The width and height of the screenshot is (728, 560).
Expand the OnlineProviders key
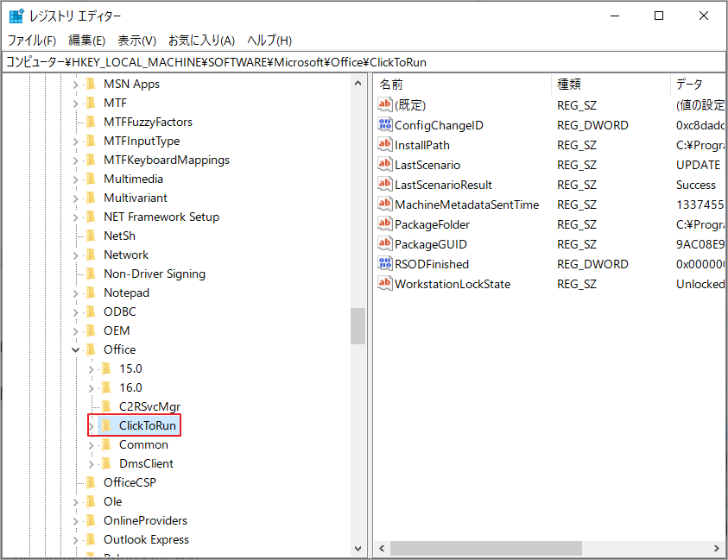tap(76, 521)
